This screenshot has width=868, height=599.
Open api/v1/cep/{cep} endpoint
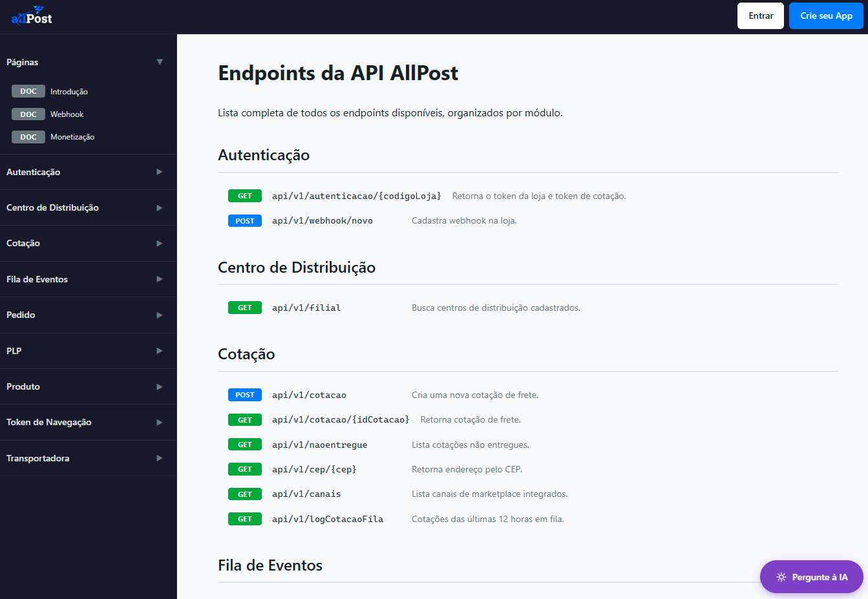click(314, 469)
